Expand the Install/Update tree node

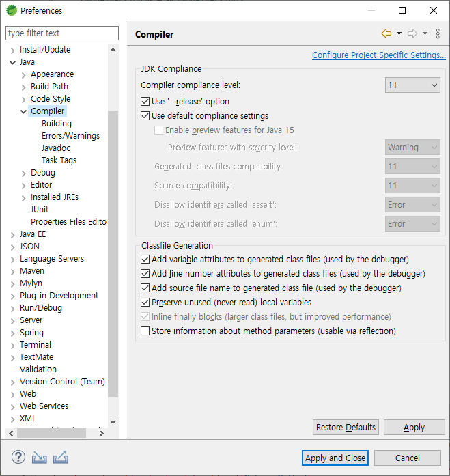[13, 50]
